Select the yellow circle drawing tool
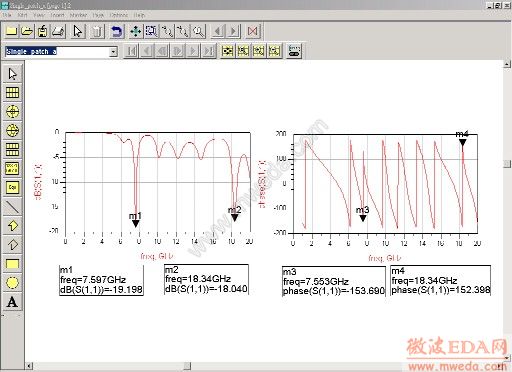512x372 pixels. [12, 283]
